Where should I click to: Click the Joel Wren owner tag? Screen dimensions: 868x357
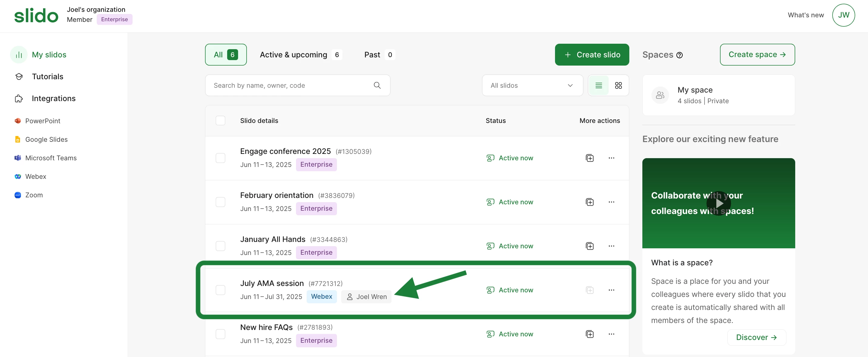point(366,297)
